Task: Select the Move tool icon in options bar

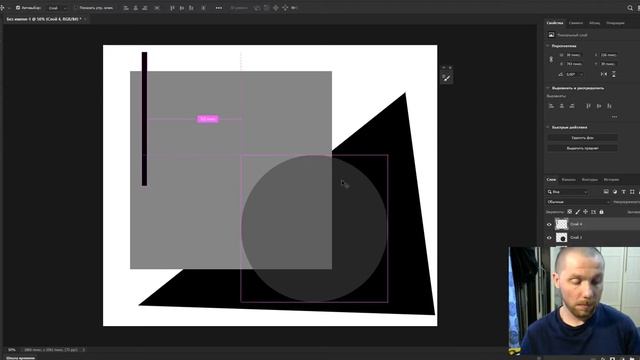Action: coord(2,8)
